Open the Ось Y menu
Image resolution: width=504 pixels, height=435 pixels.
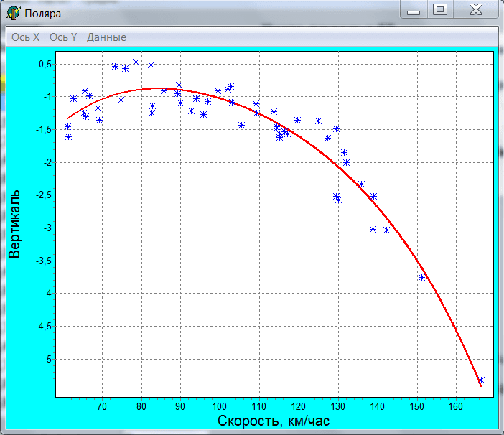[x=63, y=37]
